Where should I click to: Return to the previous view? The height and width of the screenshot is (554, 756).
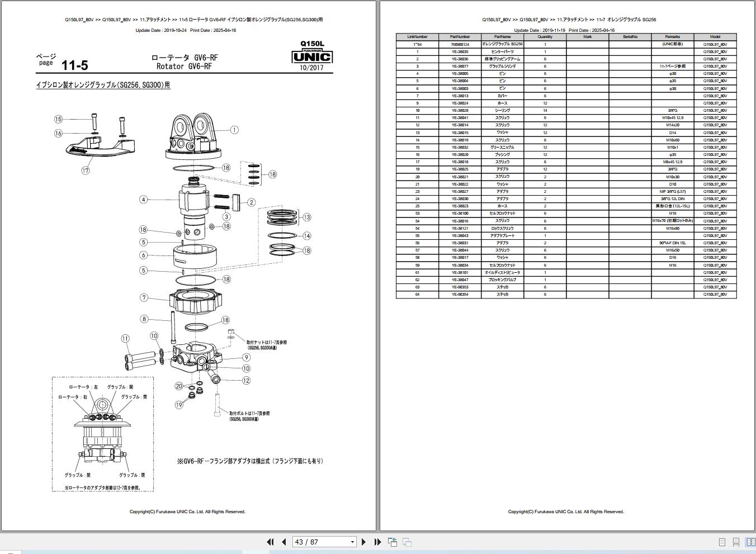(393, 542)
